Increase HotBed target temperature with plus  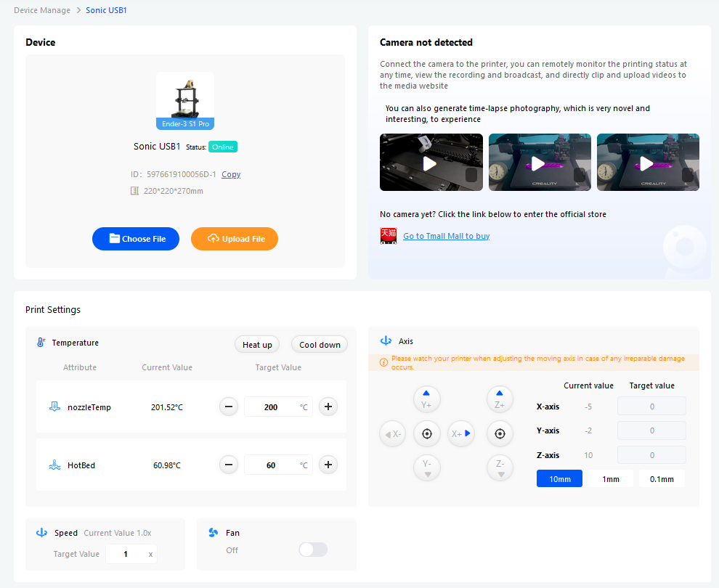point(328,465)
